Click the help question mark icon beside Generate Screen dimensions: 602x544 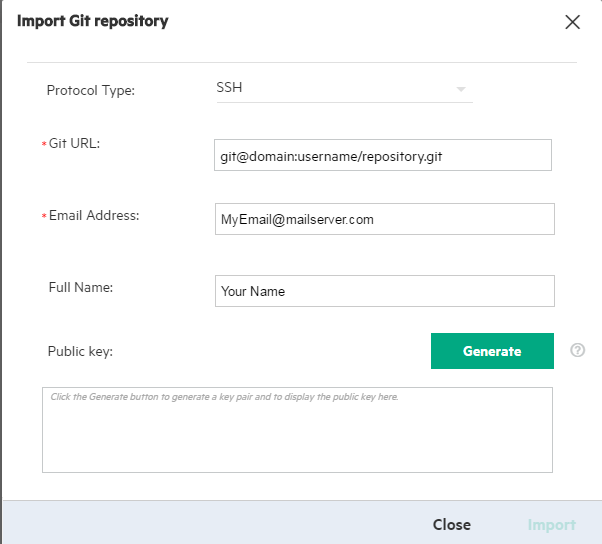point(577,351)
